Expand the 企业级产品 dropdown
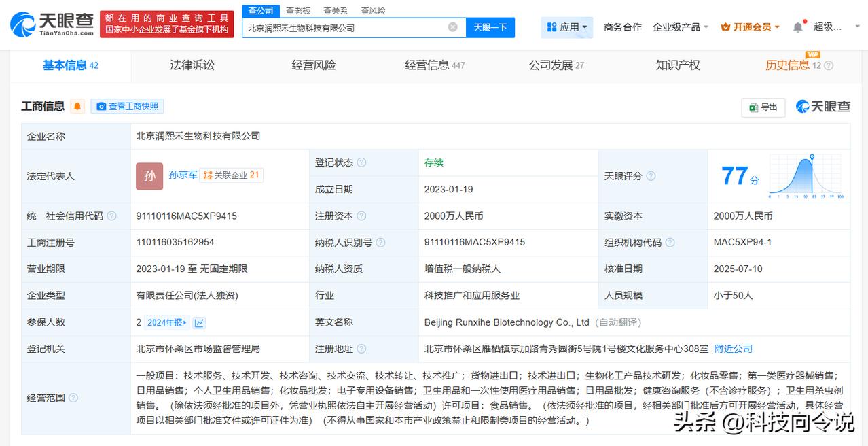Viewport: 868px width, 446px height. tap(681, 27)
